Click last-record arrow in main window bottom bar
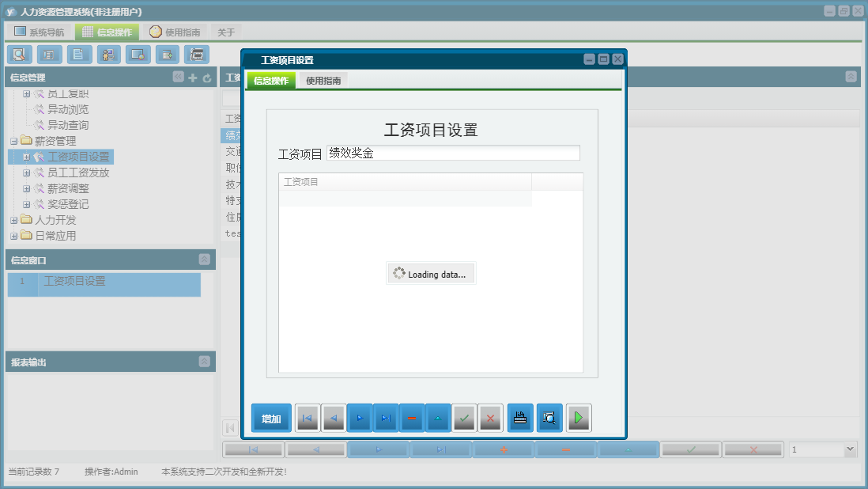 click(x=441, y=449)
